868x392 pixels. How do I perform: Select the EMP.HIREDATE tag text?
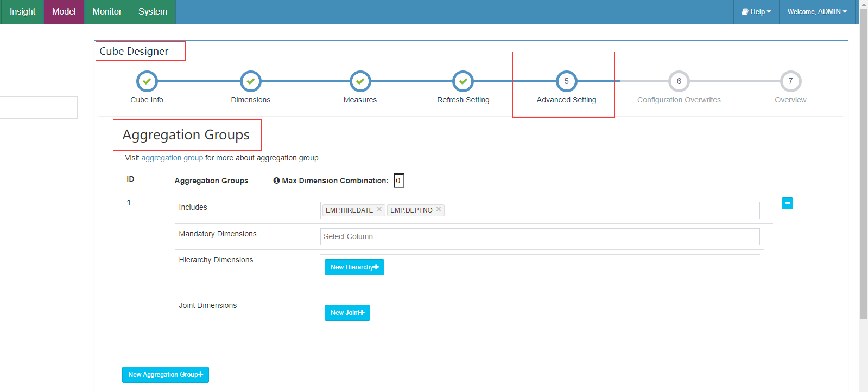coord(349,210)
